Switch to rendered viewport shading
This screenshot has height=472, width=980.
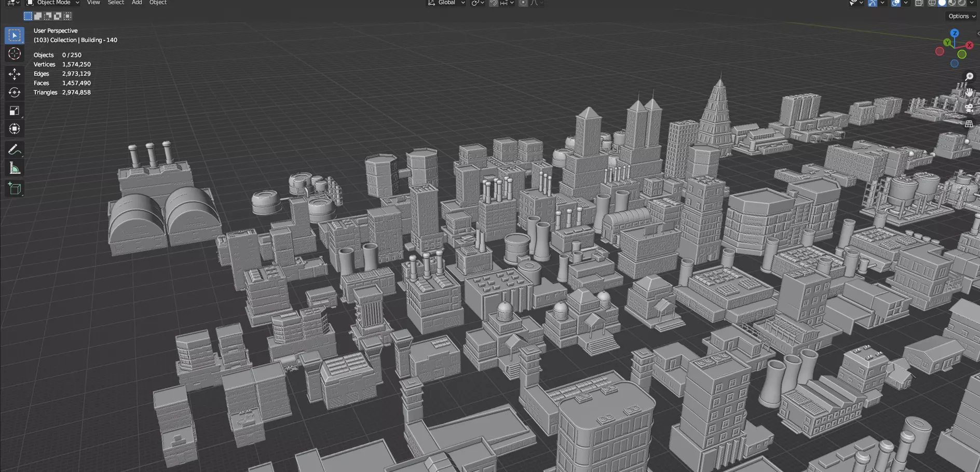point(962,3)
